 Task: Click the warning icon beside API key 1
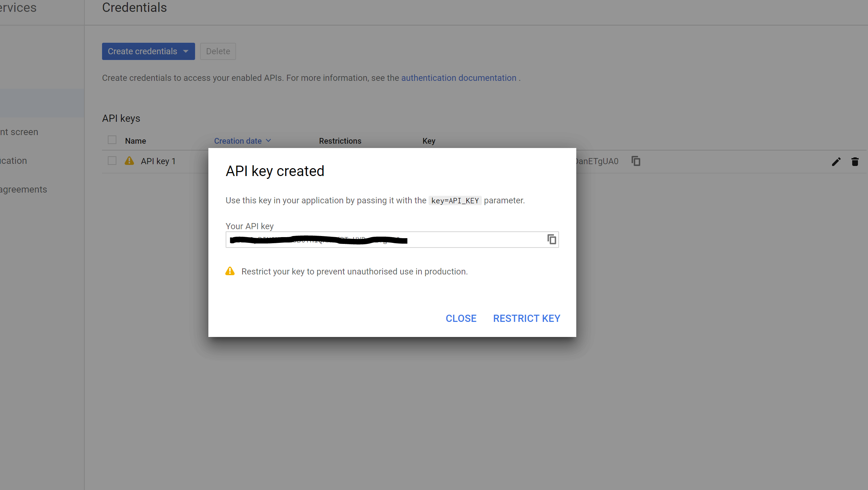129,161
